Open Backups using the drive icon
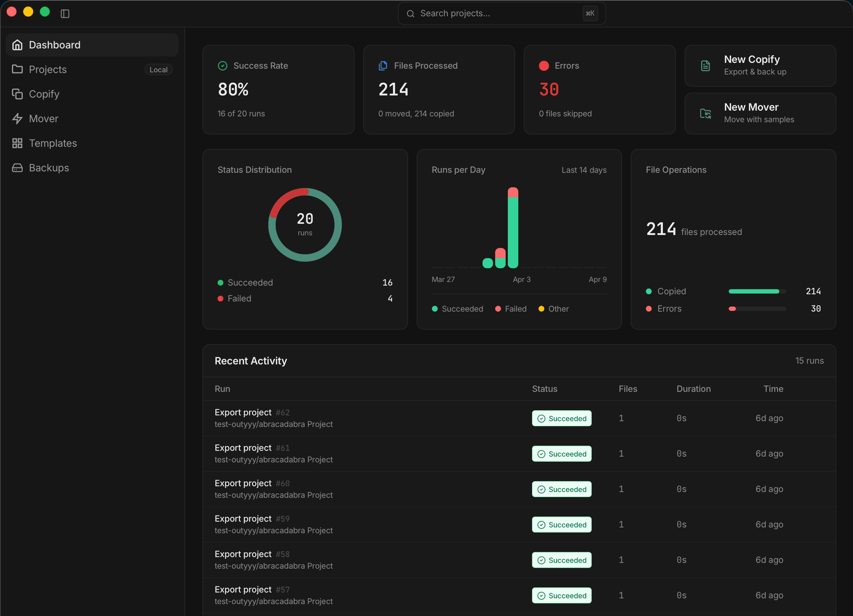Viewport: 853px width, 616px height. tap(17, 168)
